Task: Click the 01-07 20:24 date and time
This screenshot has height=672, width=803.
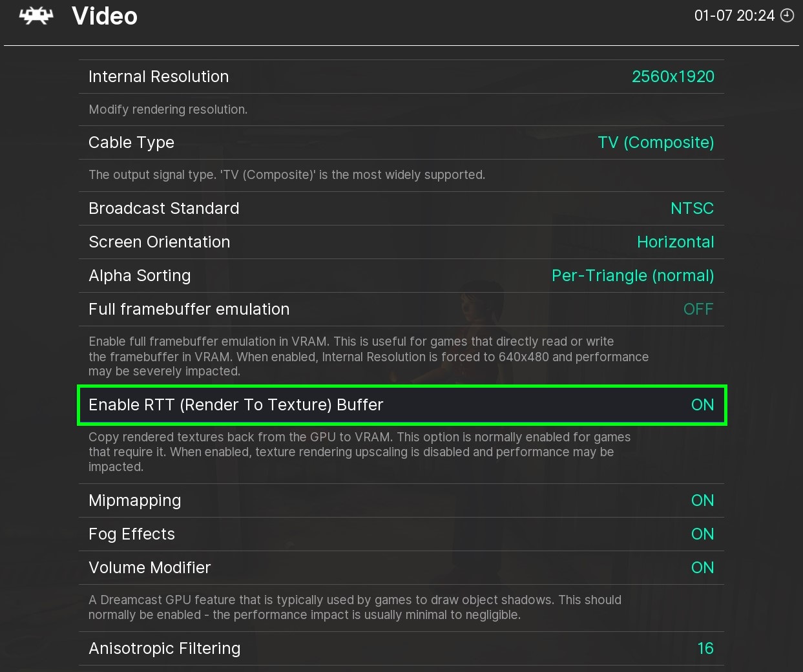Action: pos(734,16)
